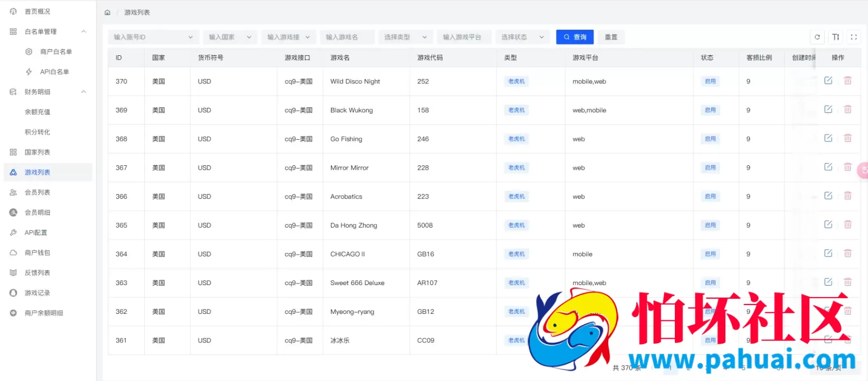Click the 老虎机 type tag for CHICAGO II
The height and width of the screenshot is (381, 868).
(516, 254)
